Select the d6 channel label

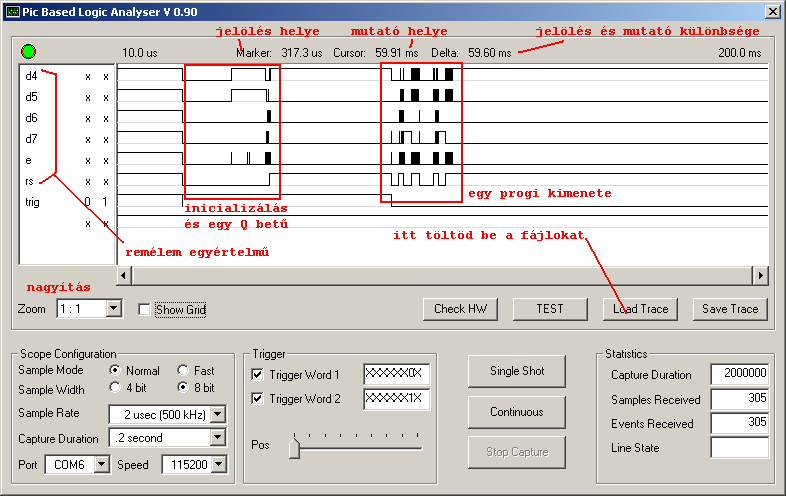31,118
